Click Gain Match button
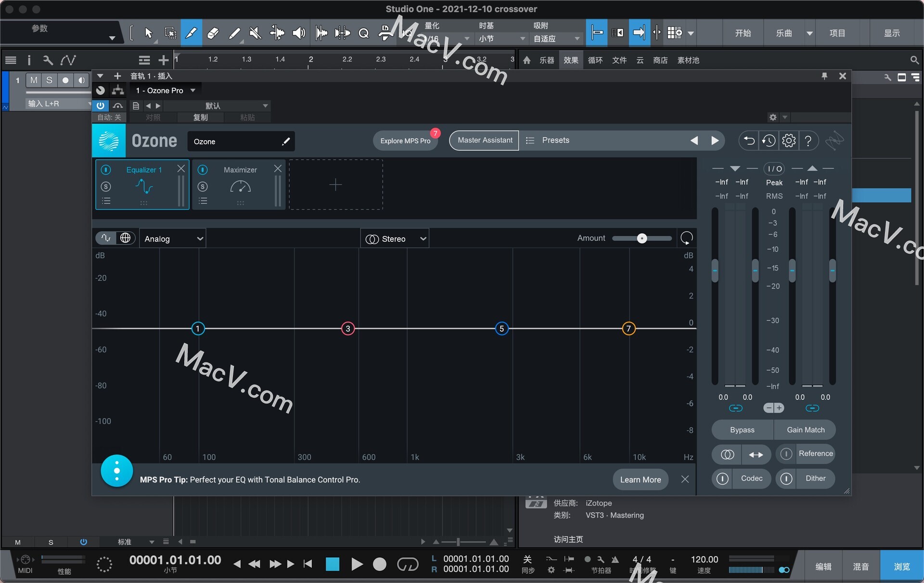 pos(805,430)
